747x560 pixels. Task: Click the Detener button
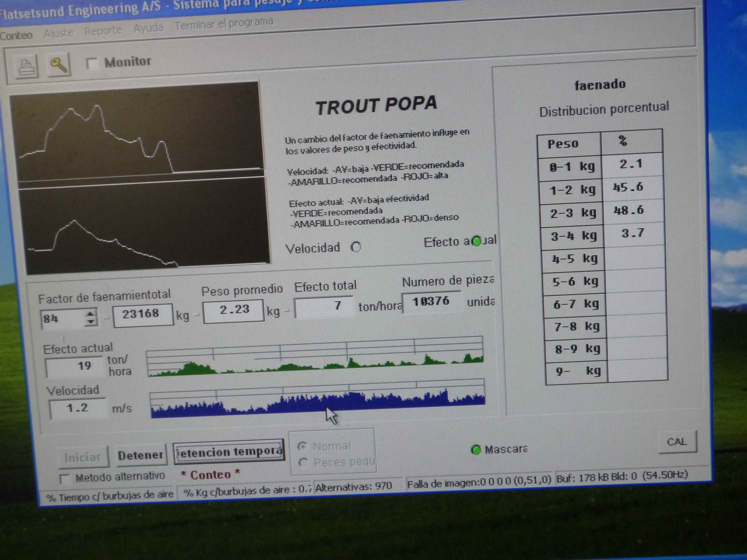[x=140, y=455]
